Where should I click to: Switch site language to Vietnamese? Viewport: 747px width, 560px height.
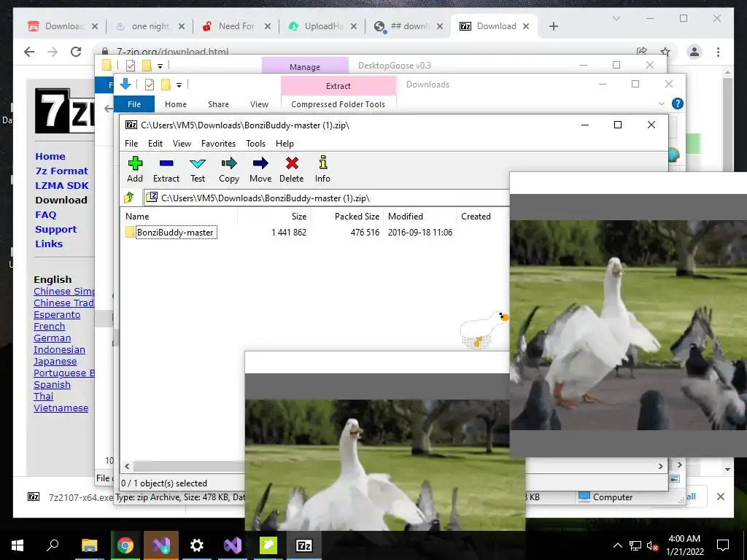point(61,408)
